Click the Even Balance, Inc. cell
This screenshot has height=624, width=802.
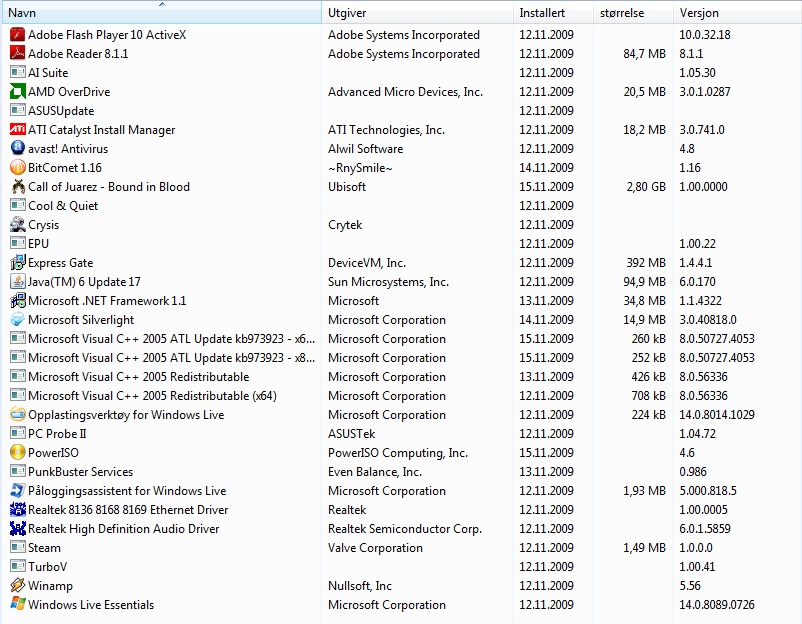tap(375, 472)
